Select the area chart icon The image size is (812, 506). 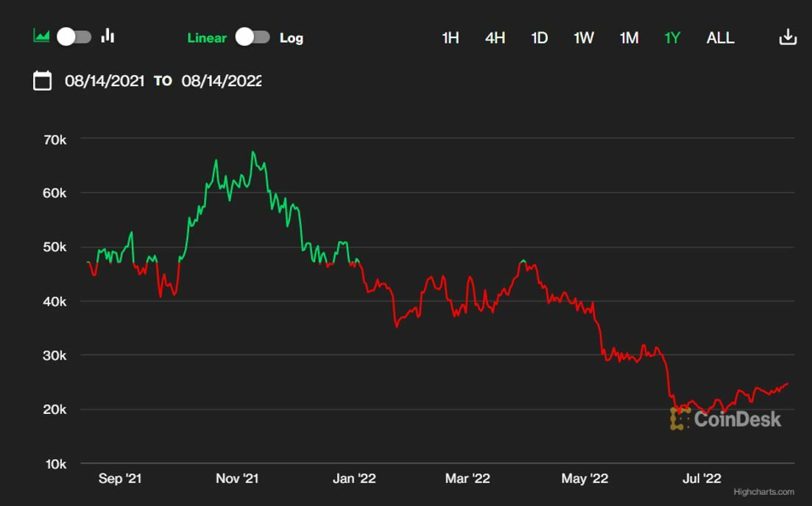pyautogui.click(x=41, y=36)
